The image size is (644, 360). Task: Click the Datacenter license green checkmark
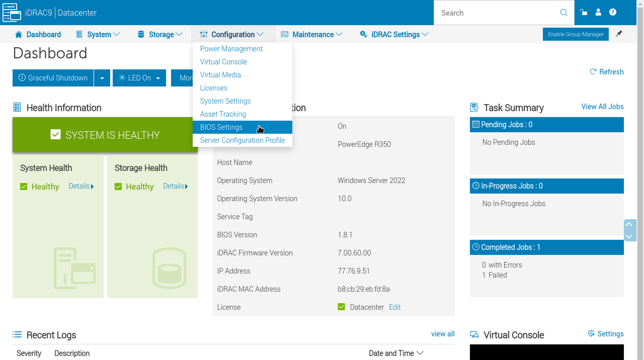[342, 307]
